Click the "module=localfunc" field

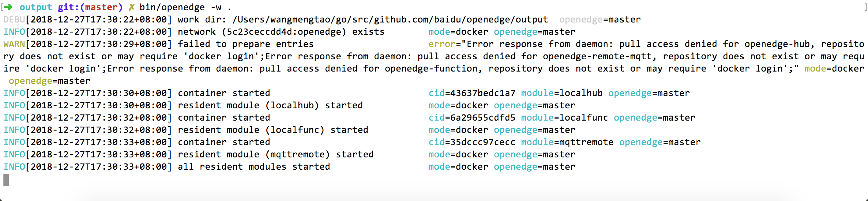point(564,118)
